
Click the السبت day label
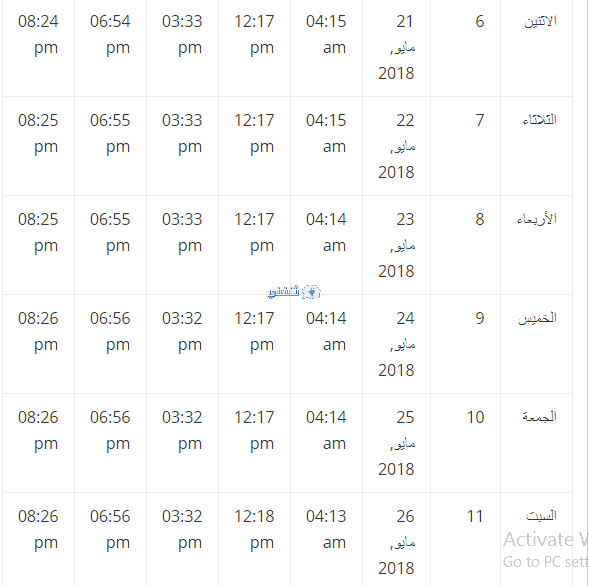(541, 516)
